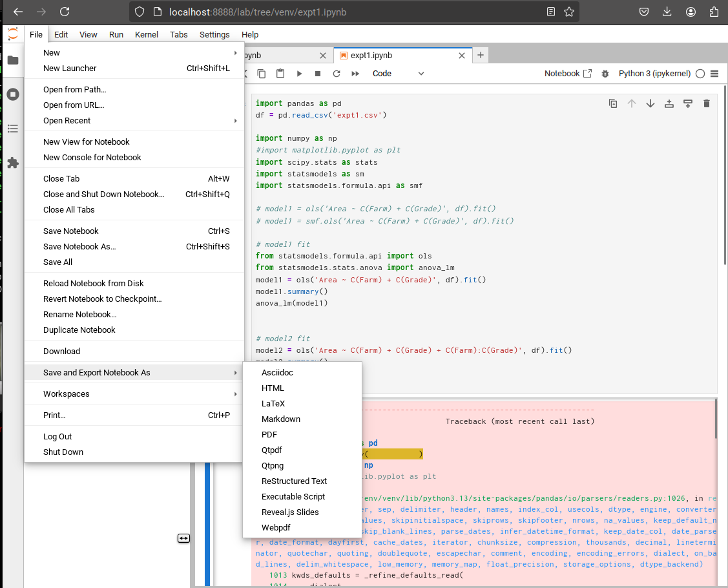Click the browser address bar URL
Image resolution: width=728 pixels, height=588 pixels.
258,12
